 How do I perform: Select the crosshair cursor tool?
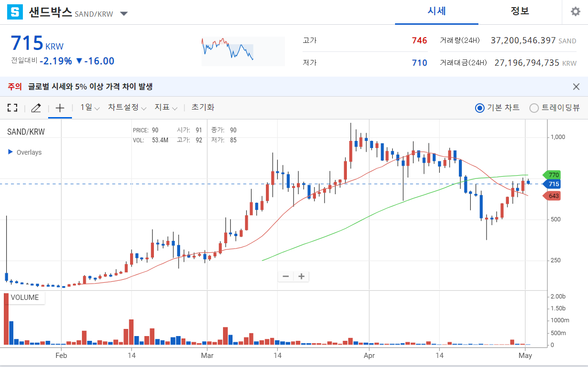(60, 108)
